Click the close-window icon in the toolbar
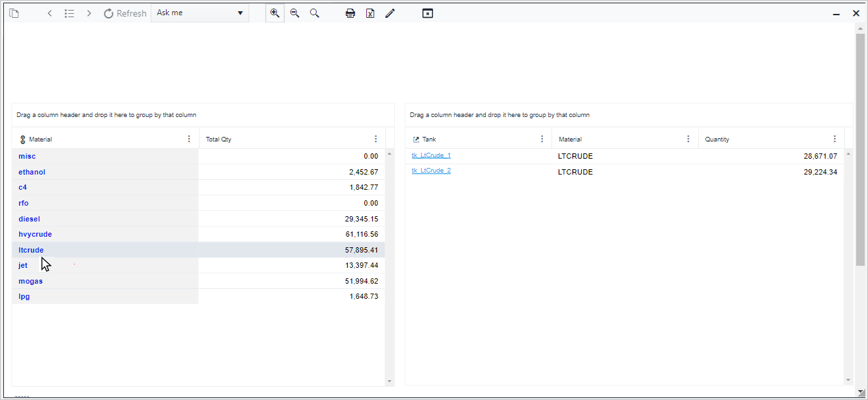The image size is (868, 400). [428, 13]
